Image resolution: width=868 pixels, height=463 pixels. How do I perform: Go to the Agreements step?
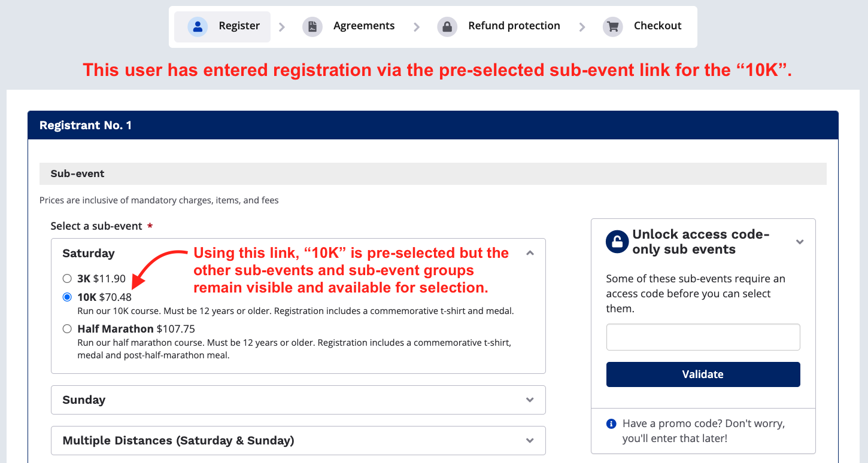pos(364,26)
